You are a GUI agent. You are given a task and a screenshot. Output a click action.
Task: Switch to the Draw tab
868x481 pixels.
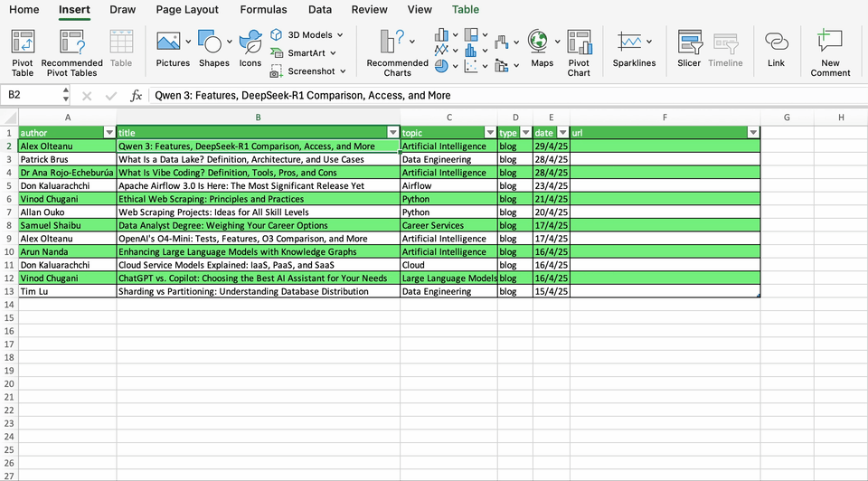tap(122, 10)
